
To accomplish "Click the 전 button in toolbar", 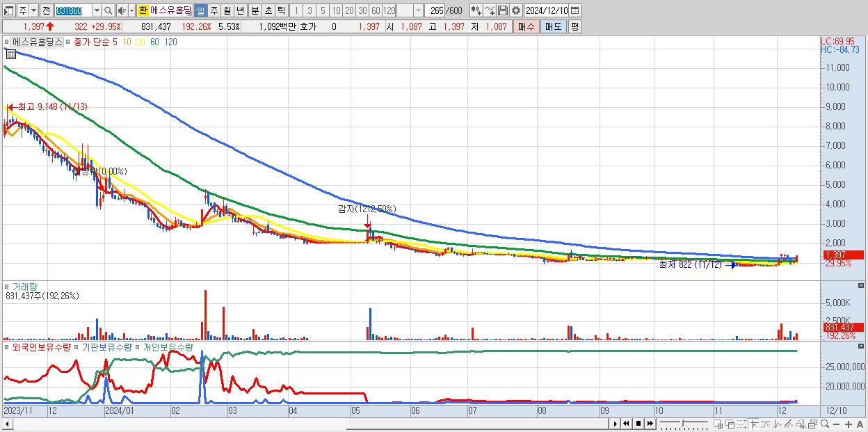I will click(x=46, y=10).
